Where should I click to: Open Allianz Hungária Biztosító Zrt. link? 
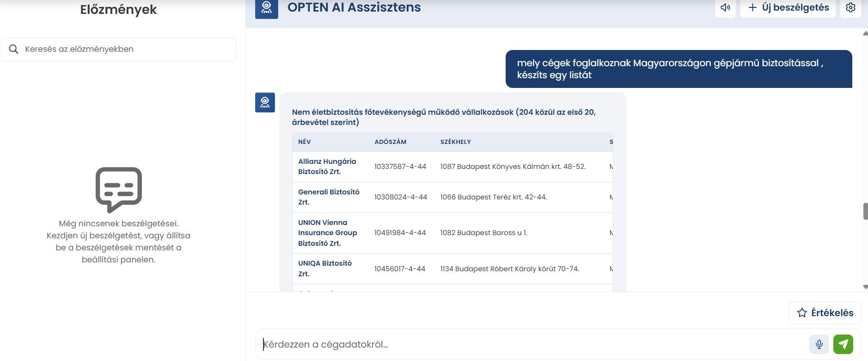(x=327, y=166)
